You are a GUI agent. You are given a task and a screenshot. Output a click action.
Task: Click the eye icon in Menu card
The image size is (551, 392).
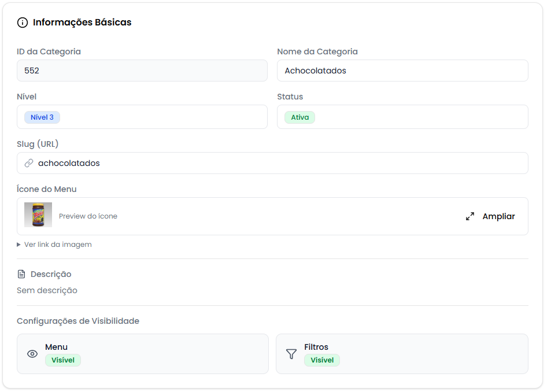pos(32,354)
